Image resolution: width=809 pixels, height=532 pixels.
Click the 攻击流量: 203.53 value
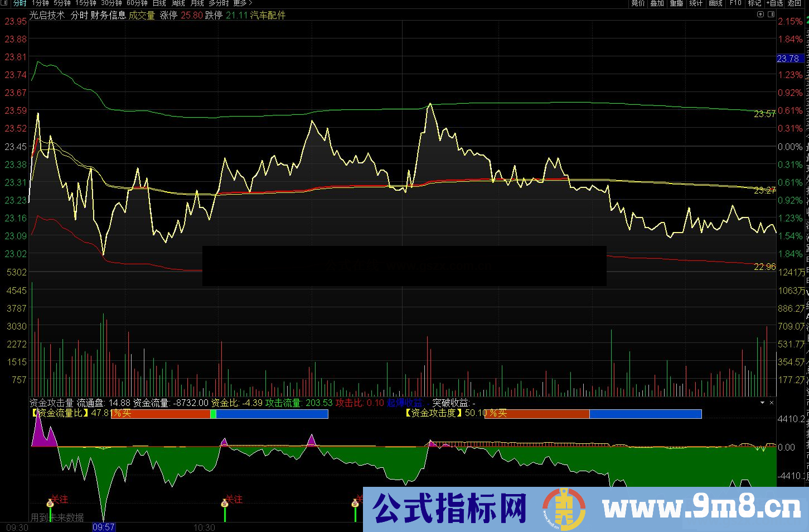(299, 403)
